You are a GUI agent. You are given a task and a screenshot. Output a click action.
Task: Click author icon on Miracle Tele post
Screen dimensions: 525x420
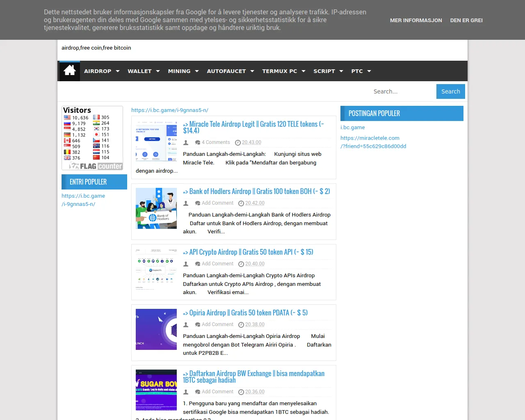pos(186,143)
